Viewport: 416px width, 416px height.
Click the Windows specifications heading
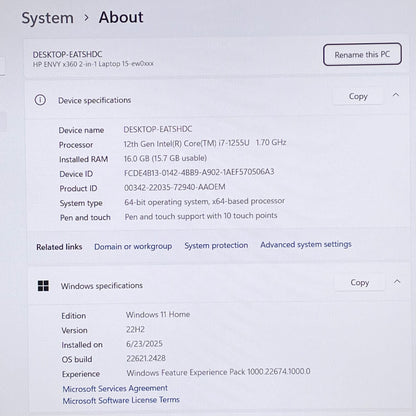[x=102, y=286]
